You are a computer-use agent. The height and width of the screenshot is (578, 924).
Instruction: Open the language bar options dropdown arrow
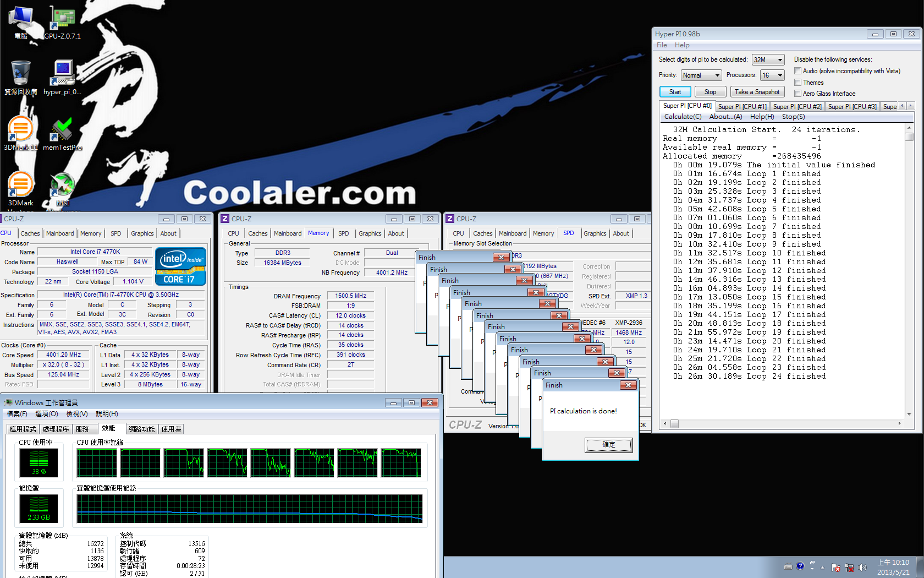pyautogui.click(x=812, y=569)
